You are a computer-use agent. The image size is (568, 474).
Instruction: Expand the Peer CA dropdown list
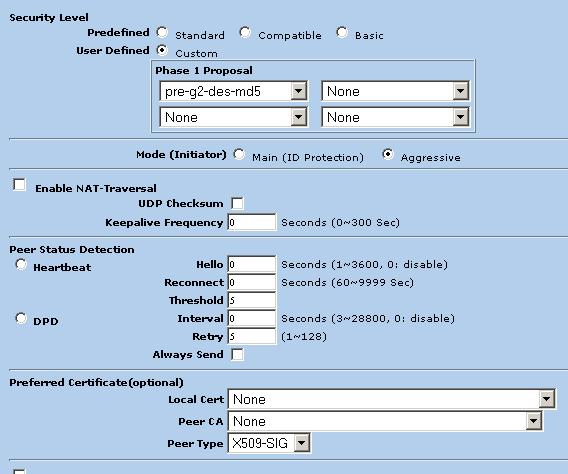point(385,421)
